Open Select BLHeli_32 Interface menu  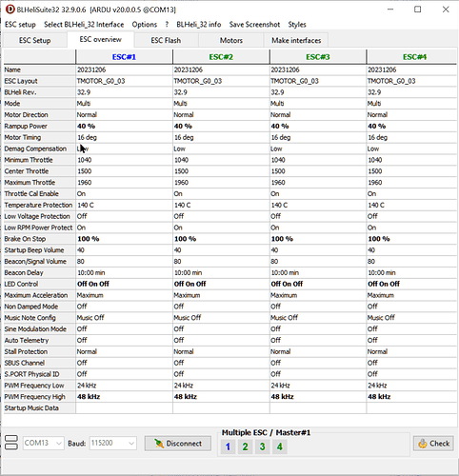(84, 25)
